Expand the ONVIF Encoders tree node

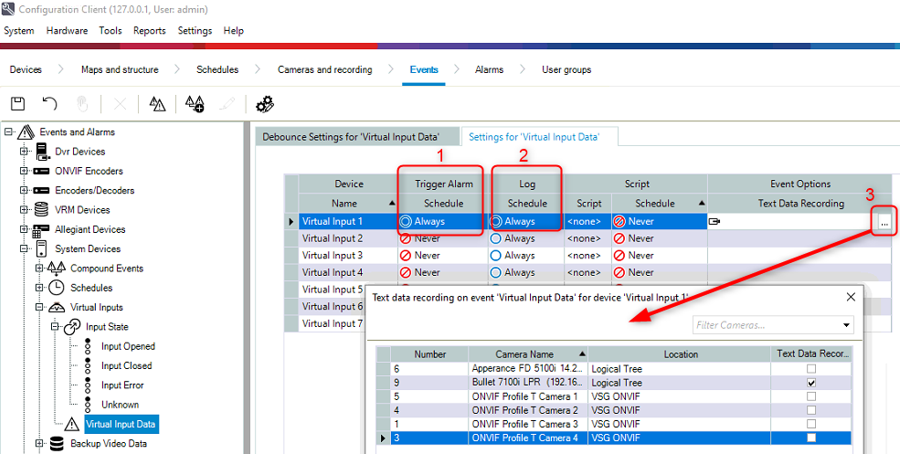[23, 171]
